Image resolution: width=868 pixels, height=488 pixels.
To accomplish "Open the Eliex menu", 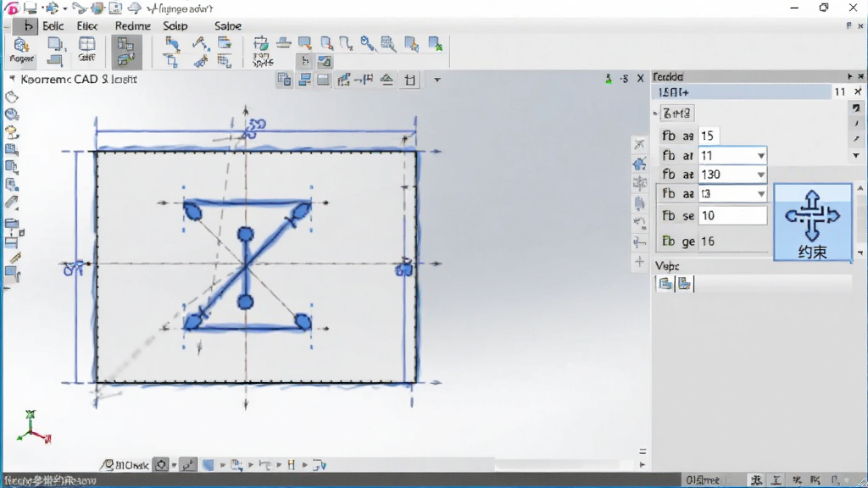I will (x=87, y=26).
